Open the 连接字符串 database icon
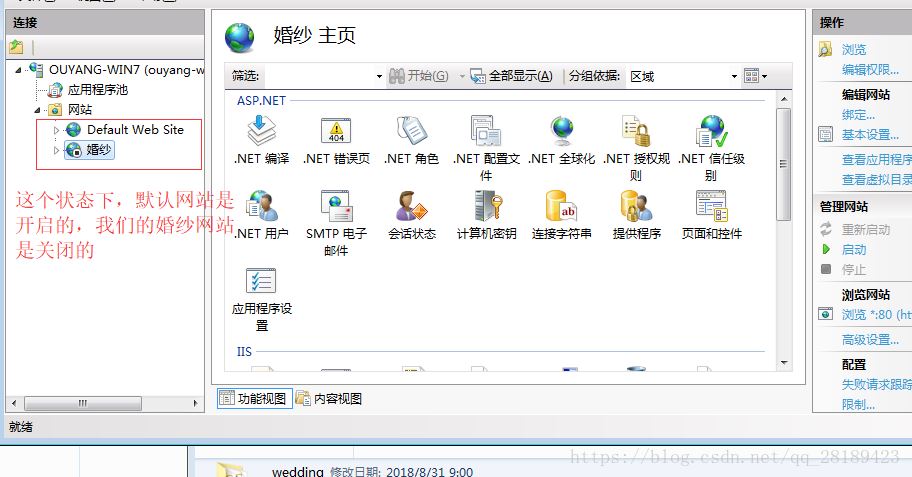 (561, 207)
